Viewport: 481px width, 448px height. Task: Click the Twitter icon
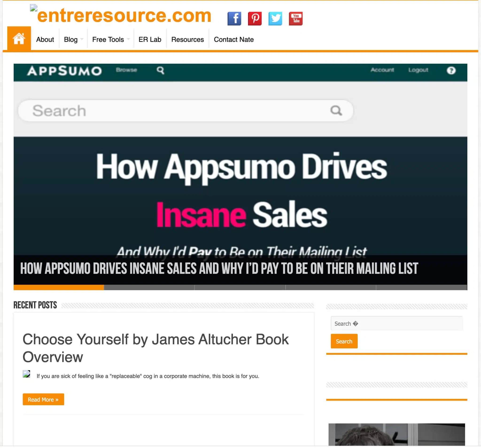275,18
